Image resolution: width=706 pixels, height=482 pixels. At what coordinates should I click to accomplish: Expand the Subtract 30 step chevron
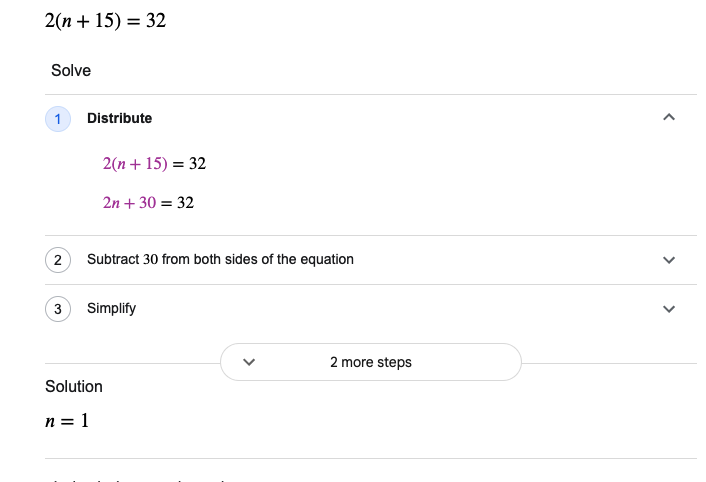tap(669, 260)
